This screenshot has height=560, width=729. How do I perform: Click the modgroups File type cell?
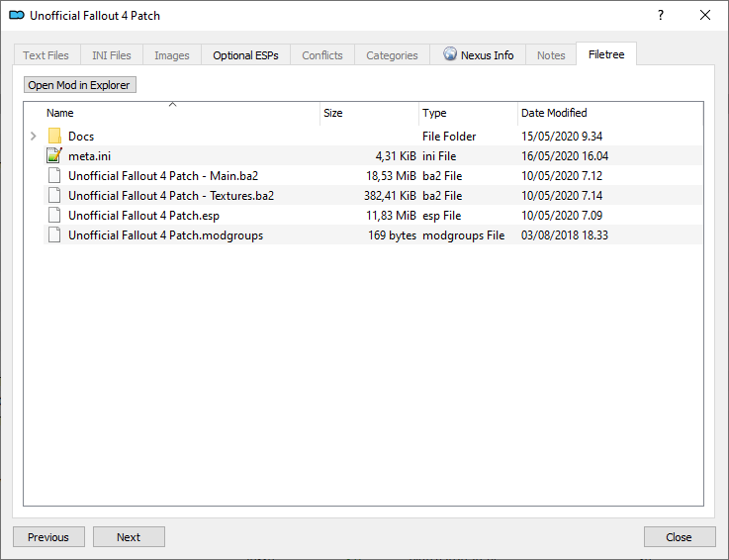(x=464, y=235)
